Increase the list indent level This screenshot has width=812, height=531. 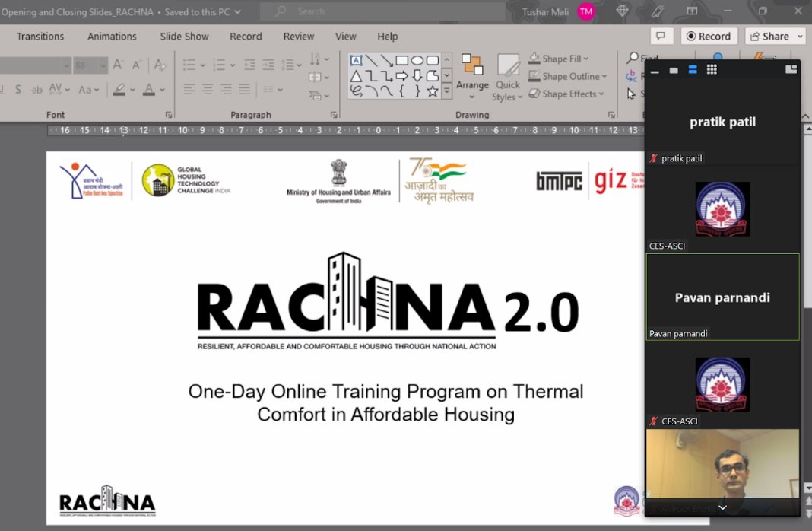tap(268, 65)
